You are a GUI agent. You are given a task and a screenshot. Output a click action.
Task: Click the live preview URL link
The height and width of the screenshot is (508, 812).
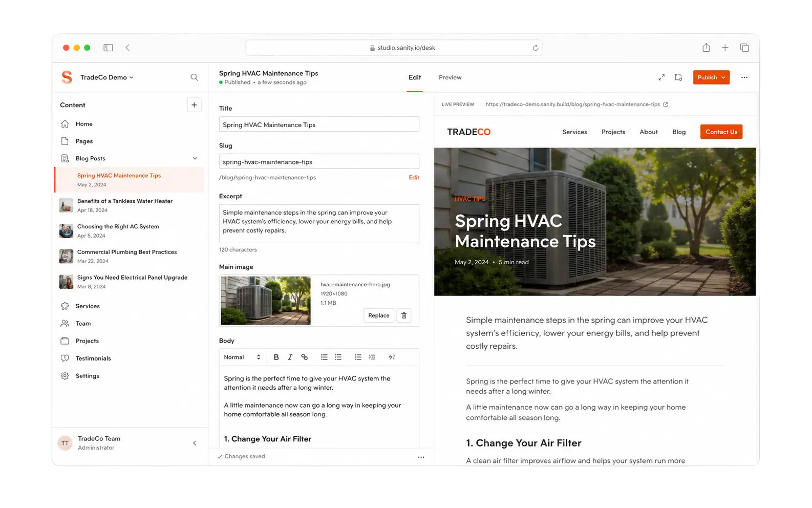coord(572,104)
